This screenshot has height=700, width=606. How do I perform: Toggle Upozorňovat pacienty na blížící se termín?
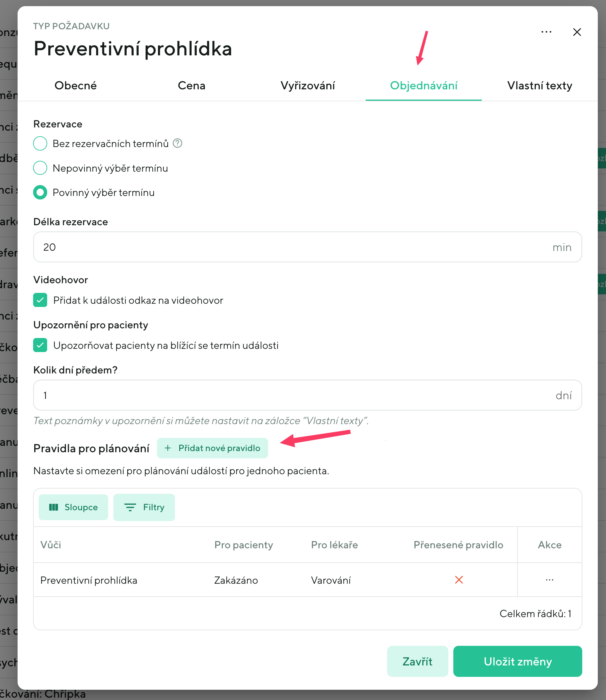[x=40, y=345]
